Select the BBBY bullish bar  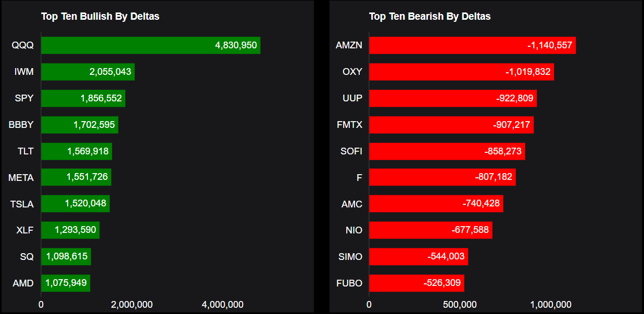coord(80,125)
